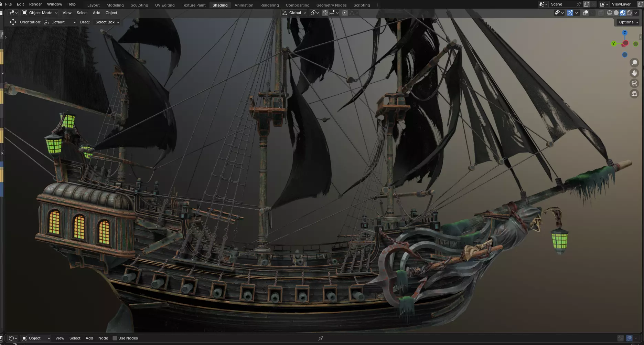
Task: Click the red X axis on navigation gizmo
Action: pos(625,43)
